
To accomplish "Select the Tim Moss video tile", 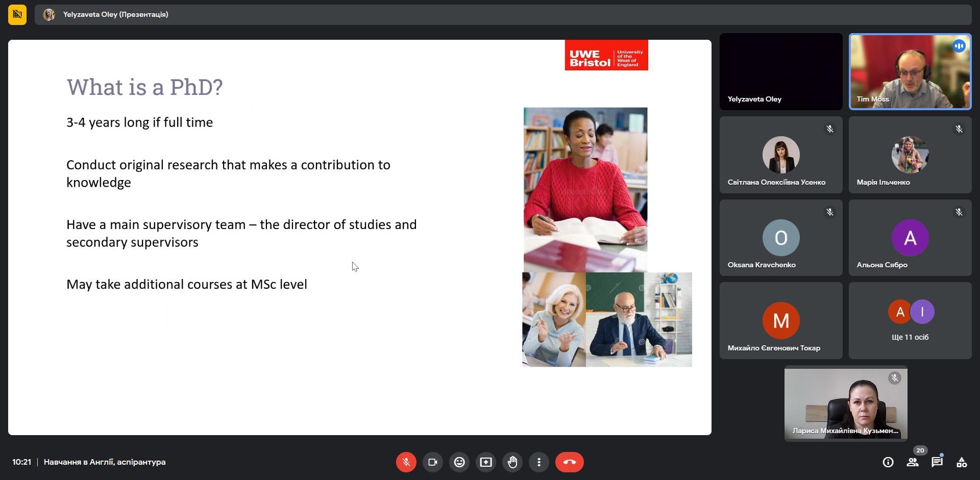I will click(910, 71).
